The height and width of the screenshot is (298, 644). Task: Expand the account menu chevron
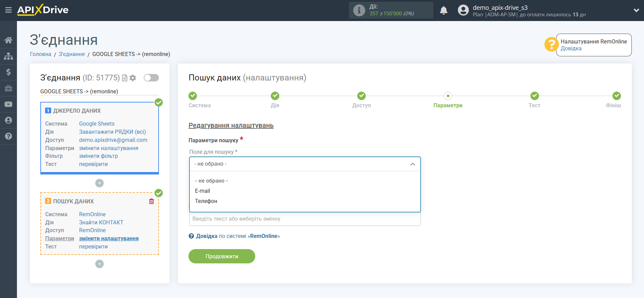(636, 10)
